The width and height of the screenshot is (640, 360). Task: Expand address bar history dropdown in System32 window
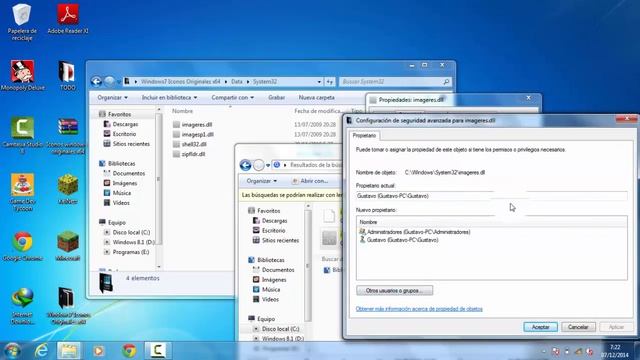click(x=319, y=82)
